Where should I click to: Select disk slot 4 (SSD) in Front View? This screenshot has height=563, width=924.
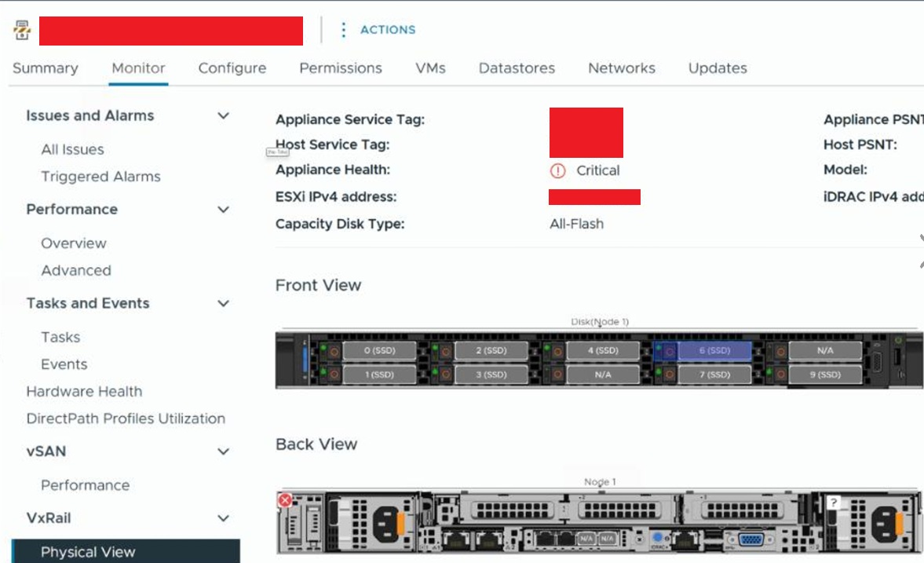(603, 350)
